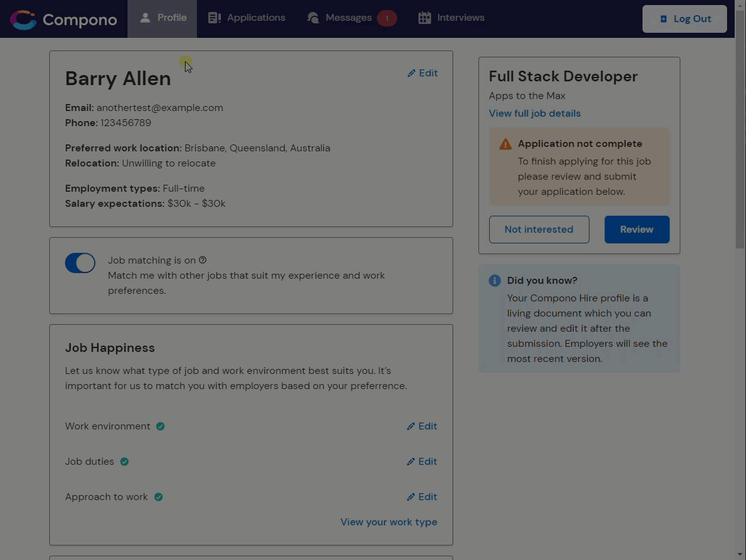Turn off the Job matching switch
This screenshot has height=560, width=746.
80,263
